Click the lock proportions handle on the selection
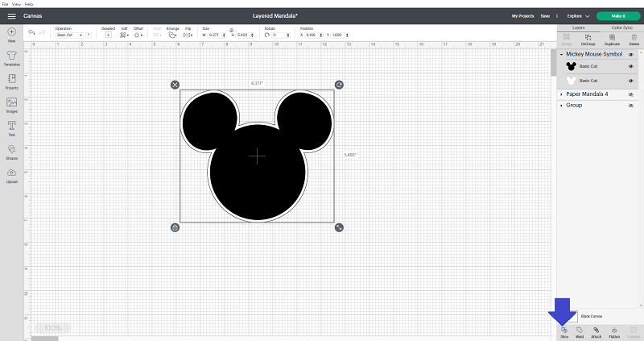Viewport: 644px width, 341px height. (x=175, y=227)
